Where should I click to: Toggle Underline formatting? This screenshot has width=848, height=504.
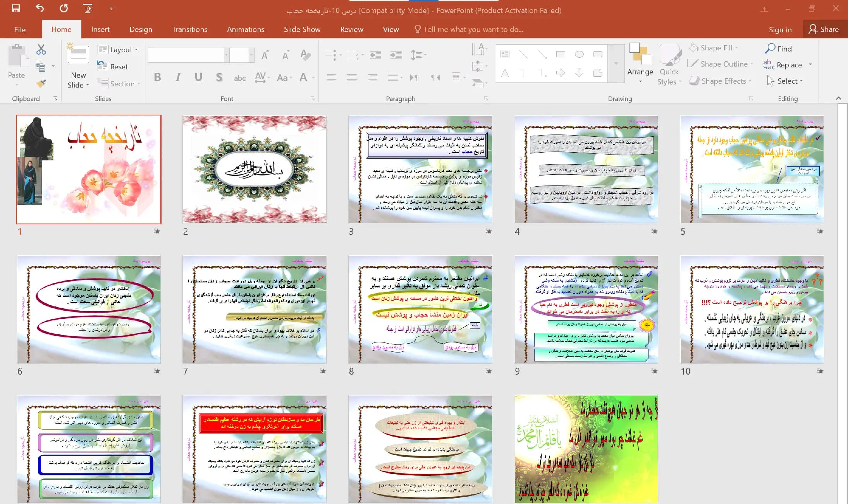click(198, 77)
